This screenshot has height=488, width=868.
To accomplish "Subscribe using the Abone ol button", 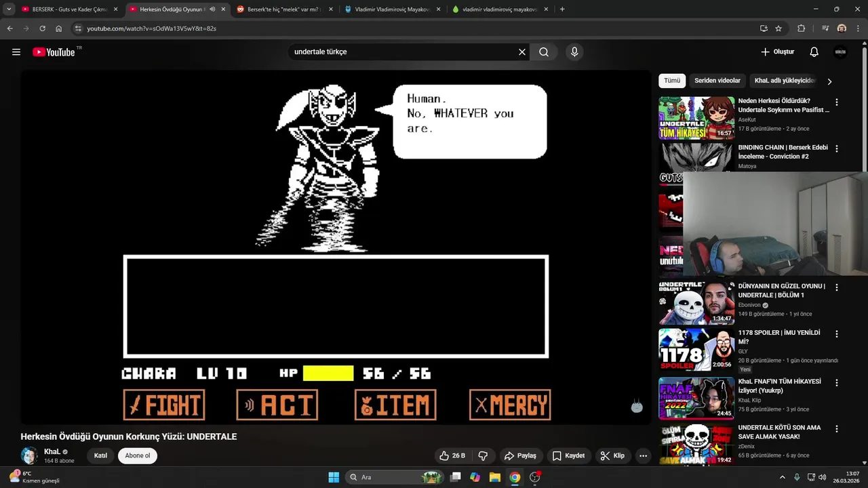I will [138, 455].
